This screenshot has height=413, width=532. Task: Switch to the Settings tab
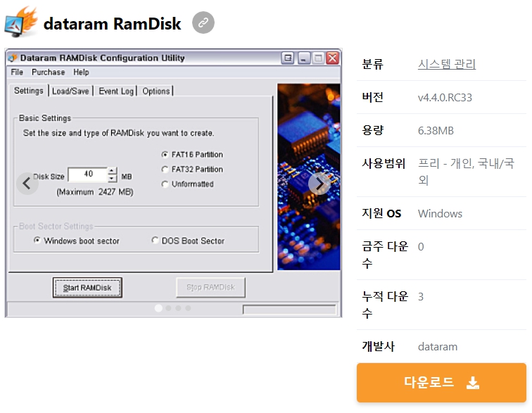click(x=29, y=91)
